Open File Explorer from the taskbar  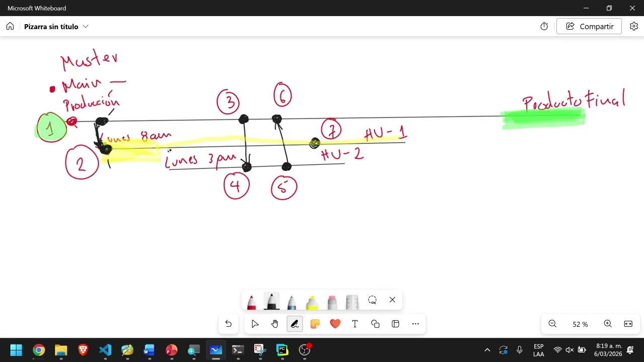(x=61, y=350)
